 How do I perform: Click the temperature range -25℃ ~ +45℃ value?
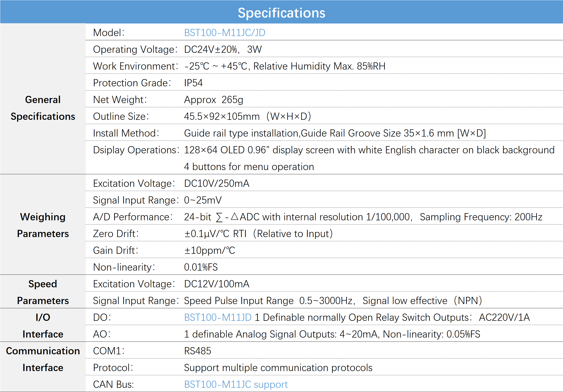(216, 66)
